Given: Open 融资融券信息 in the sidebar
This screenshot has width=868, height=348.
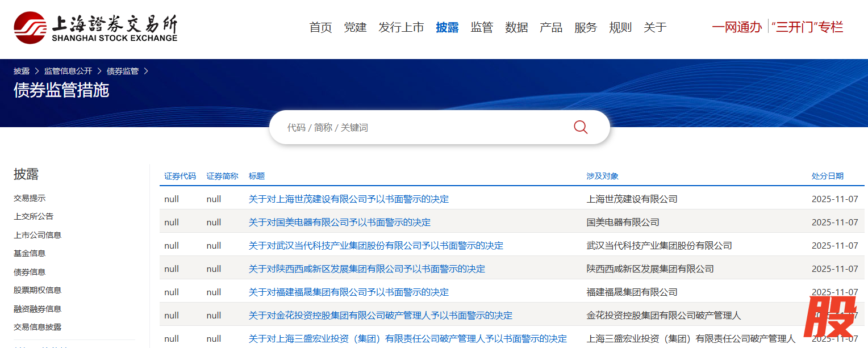Looking at the screenshot, I should tap(37, 309).
